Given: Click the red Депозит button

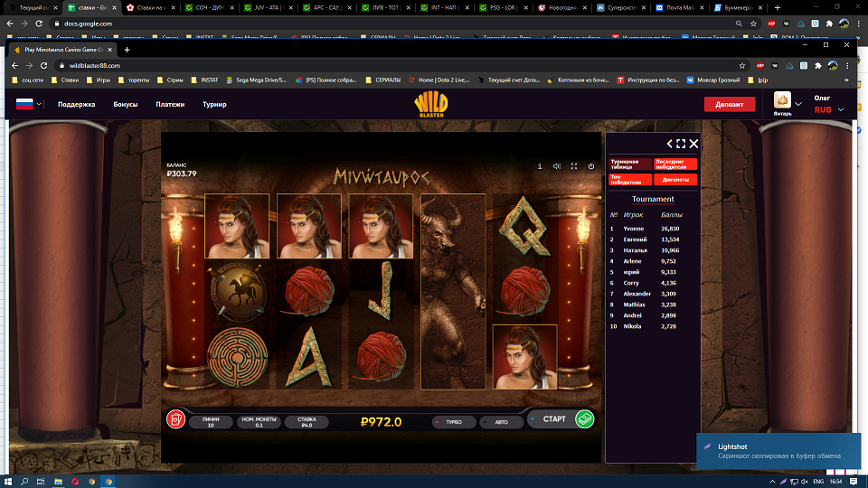Looking at the screenshot, I should click(730, 104).
